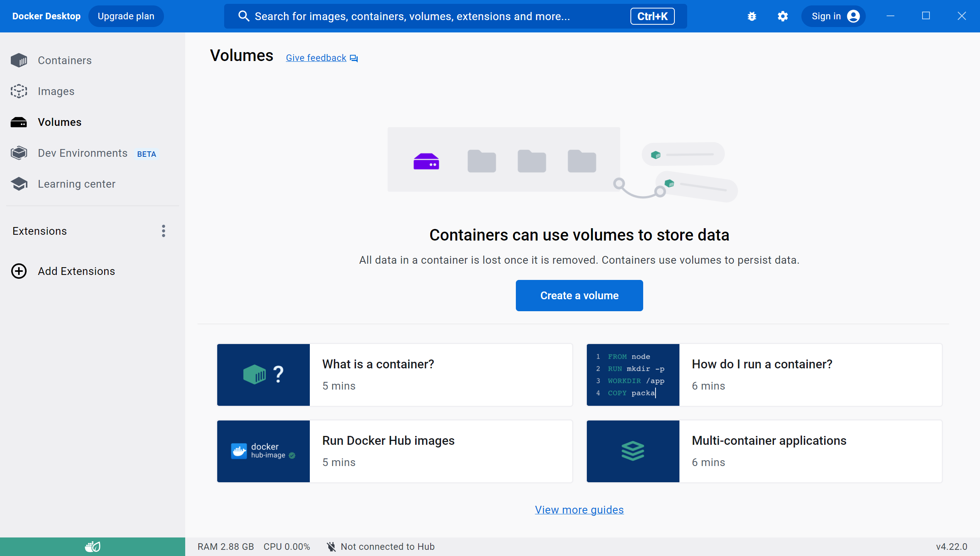Open What is a container thumbnail
The image size is (980, 556).
point(264,375)
